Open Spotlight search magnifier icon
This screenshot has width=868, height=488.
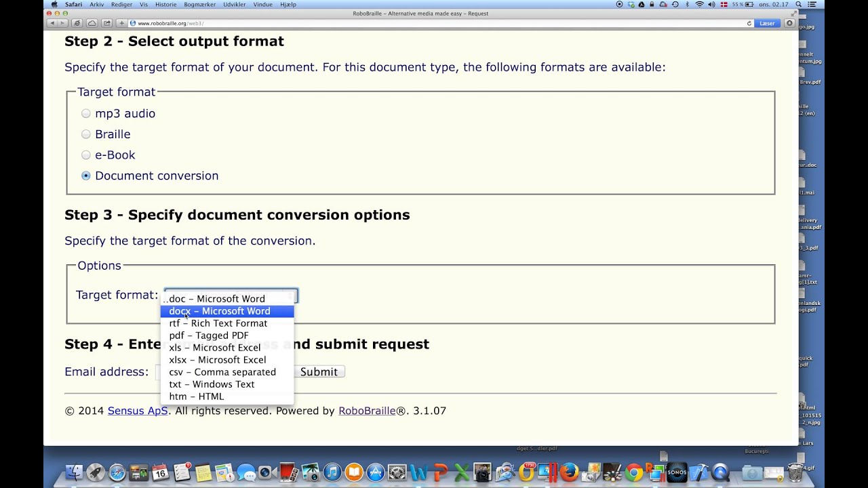tap(797, 4)
